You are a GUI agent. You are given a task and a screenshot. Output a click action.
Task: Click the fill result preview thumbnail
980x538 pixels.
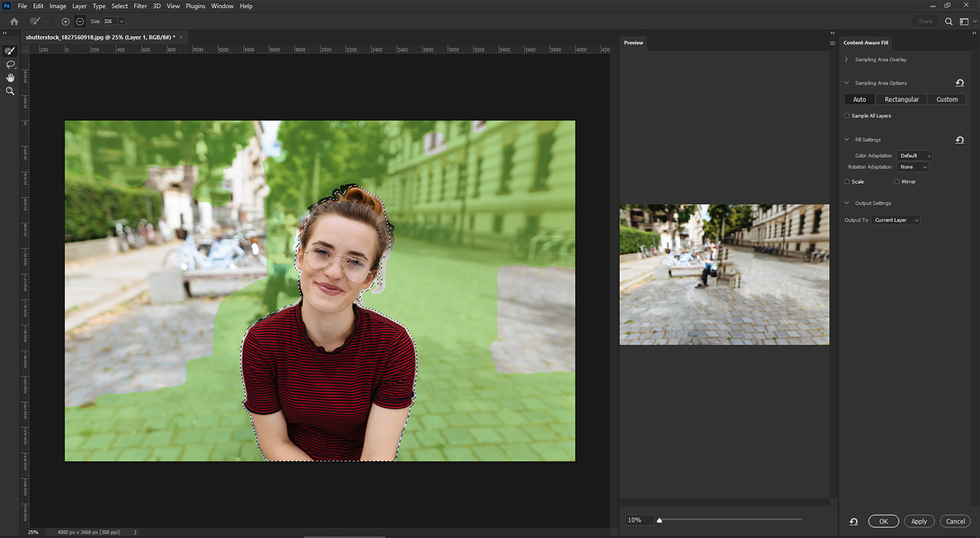[724, 274]
